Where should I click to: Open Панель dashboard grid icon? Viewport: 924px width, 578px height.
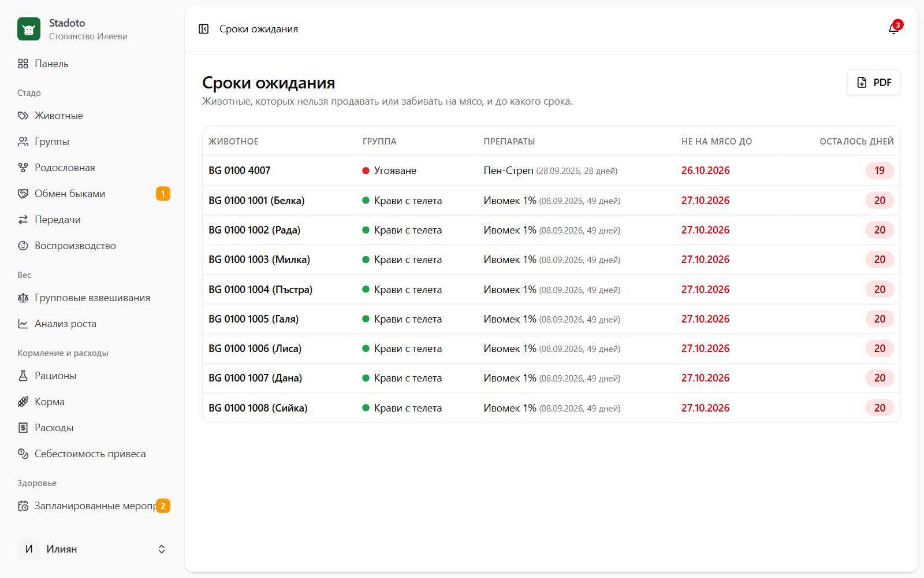coord(23,64)
